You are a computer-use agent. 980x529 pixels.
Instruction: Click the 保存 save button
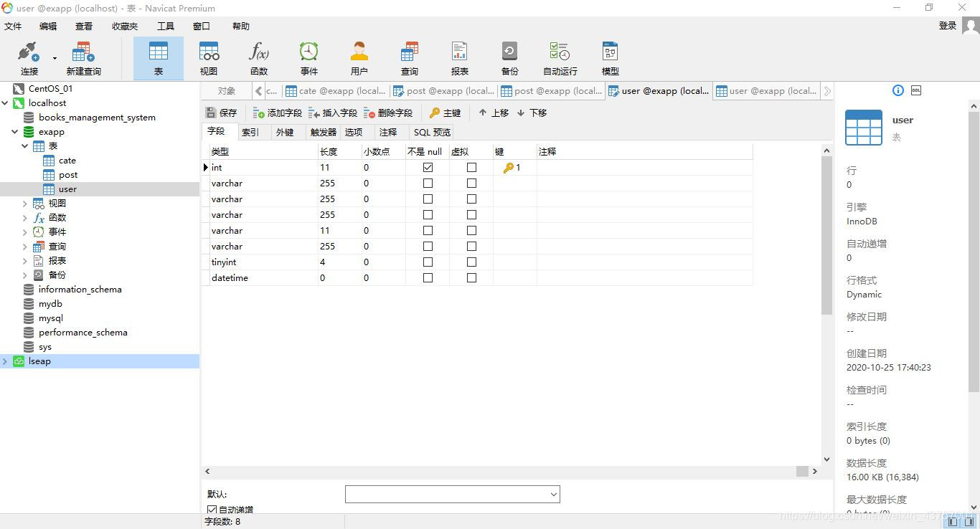(222, 113)
